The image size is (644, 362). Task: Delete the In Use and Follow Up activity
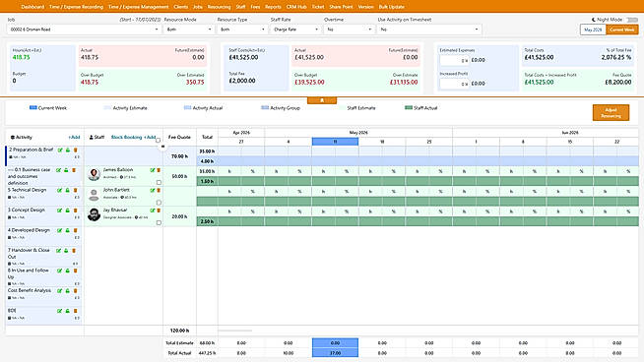76,271
